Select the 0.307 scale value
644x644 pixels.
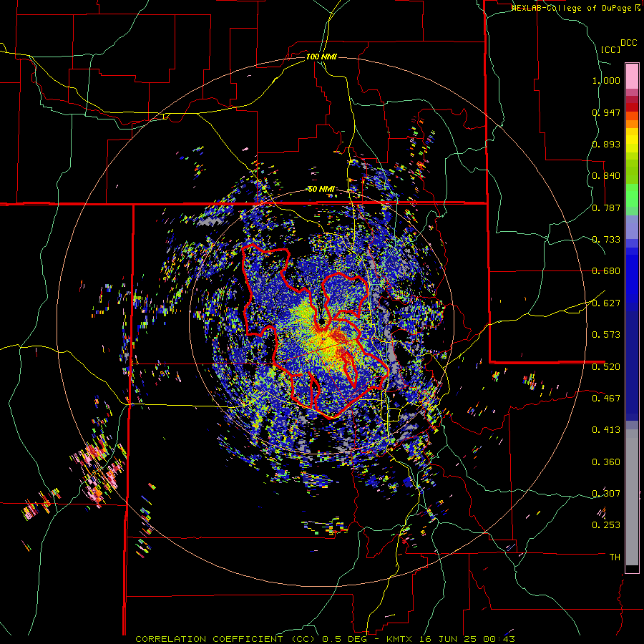point(606,494)
